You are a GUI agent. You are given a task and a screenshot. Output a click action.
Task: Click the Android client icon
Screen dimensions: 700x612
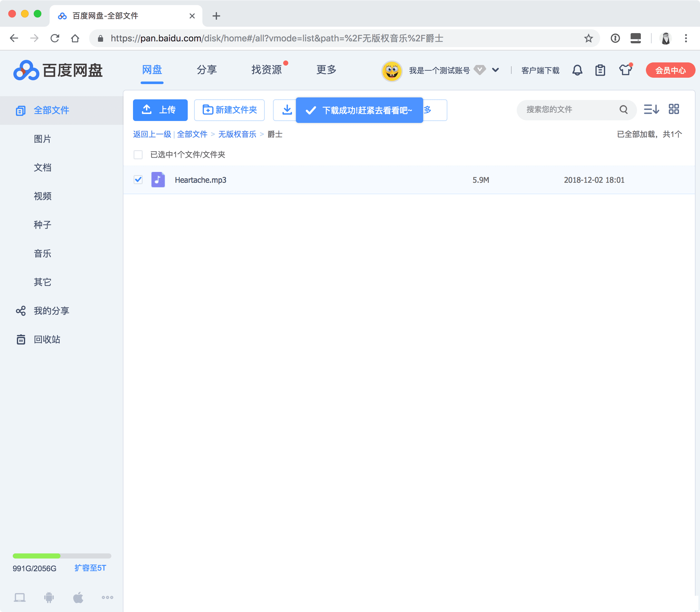tap(49, 597)
